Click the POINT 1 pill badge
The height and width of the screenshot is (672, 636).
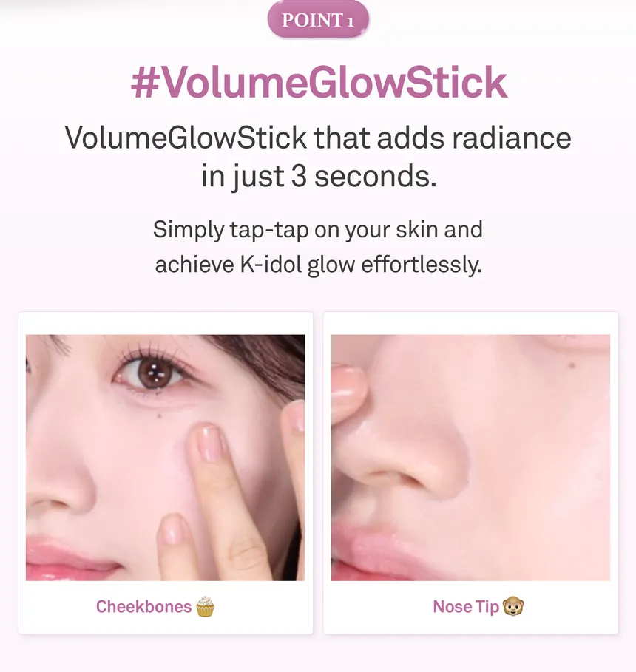click(318, 20)
